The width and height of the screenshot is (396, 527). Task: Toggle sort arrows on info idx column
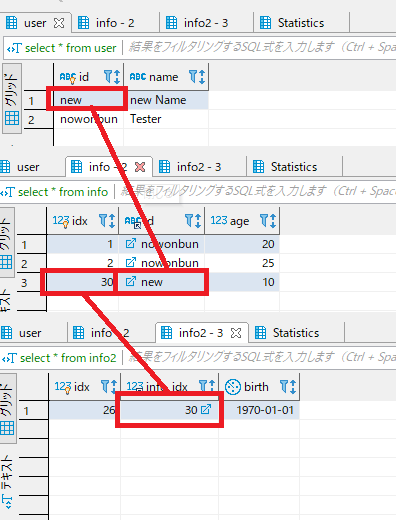112,221
